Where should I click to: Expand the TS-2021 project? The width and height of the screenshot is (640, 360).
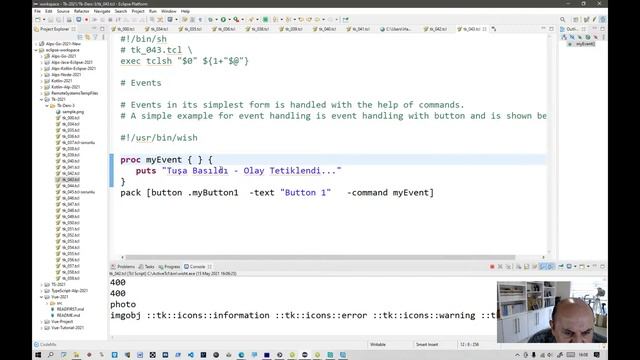point(42,284)
